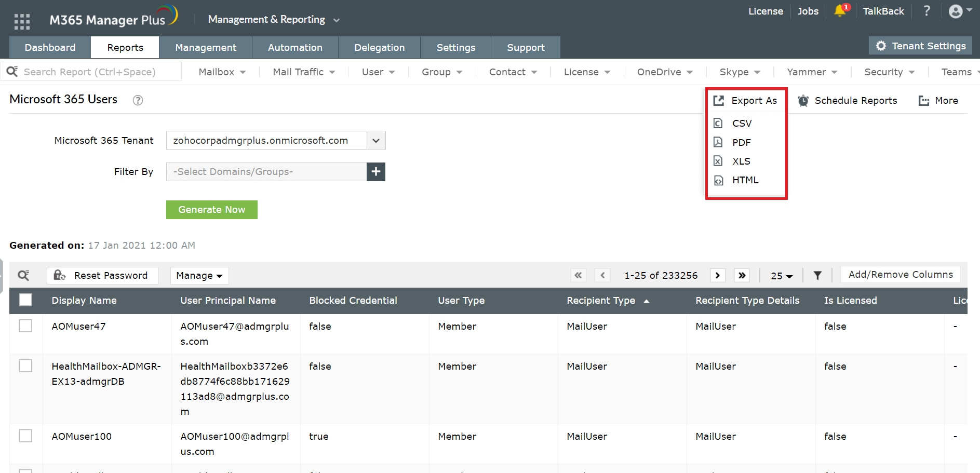The width and height of the screenshot is (980, 473).
Task: Click the Generate Now button
Action: click(x=212, y=210)
